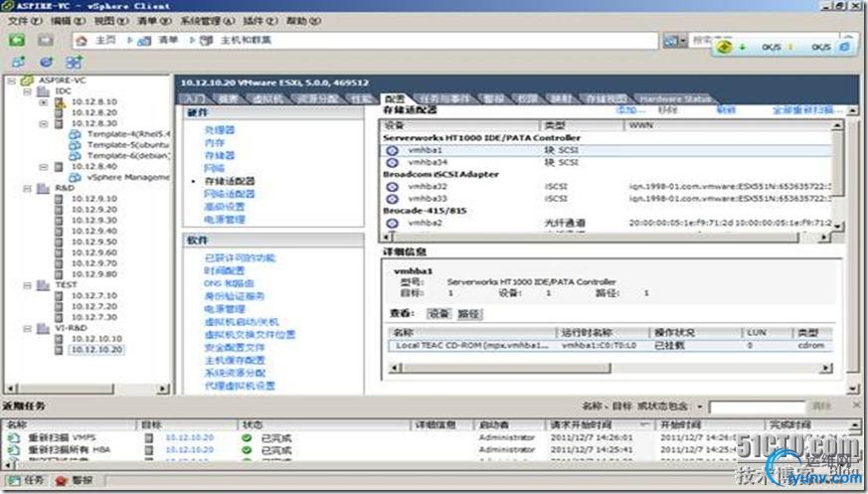
Task: Expand the 10.12.8.10 host node
Action: click(44, 102)
